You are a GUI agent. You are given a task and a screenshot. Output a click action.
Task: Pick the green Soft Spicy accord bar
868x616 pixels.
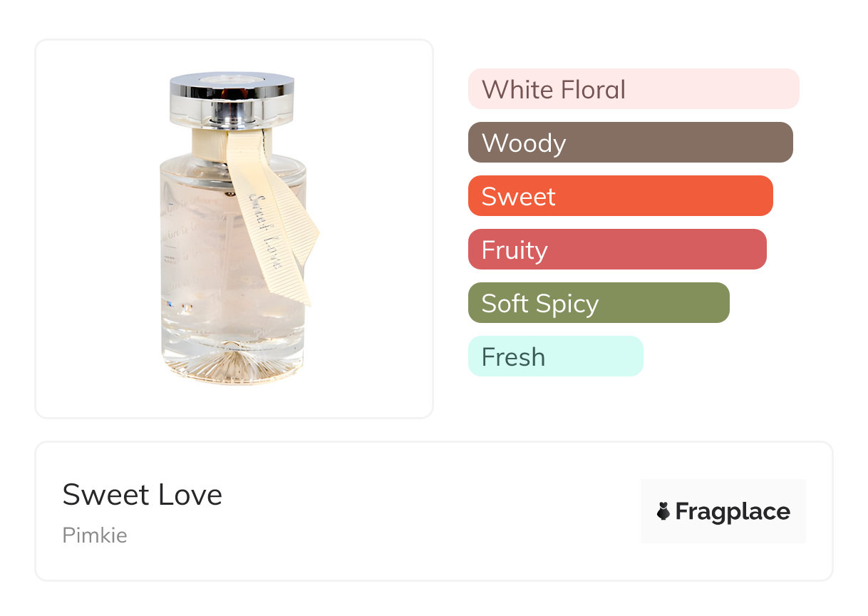598,303
